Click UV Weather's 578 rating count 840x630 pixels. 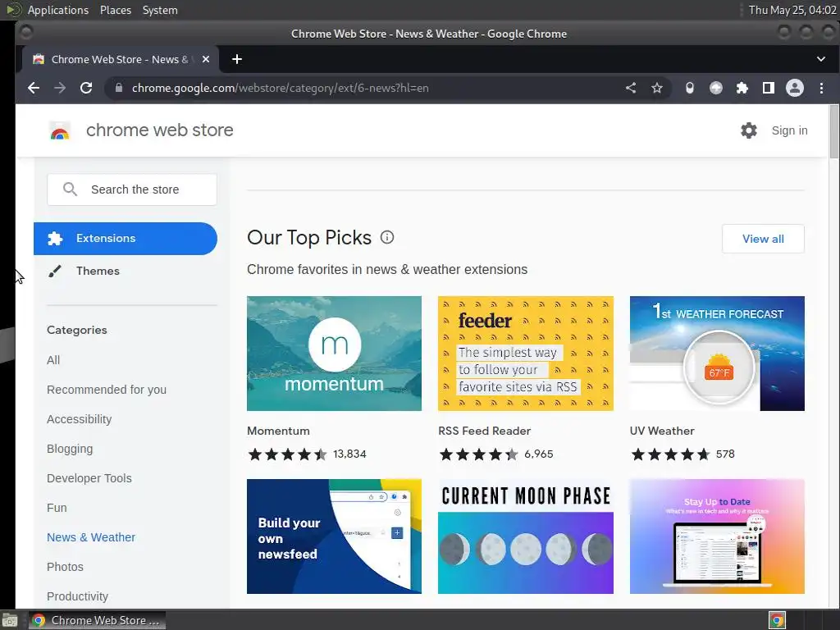(725, 454)
